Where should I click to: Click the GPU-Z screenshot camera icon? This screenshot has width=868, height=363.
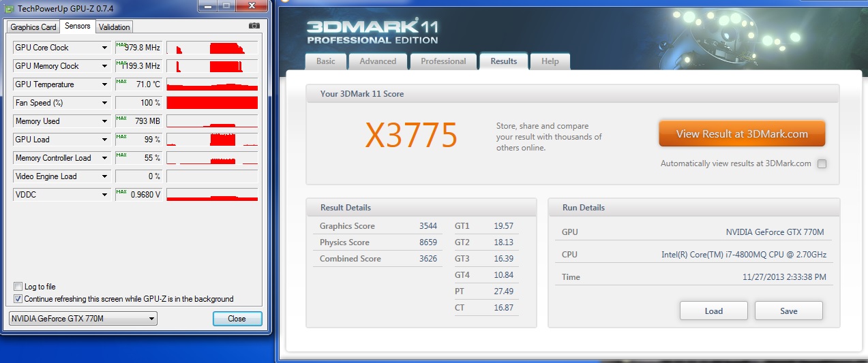pos(254,26)
